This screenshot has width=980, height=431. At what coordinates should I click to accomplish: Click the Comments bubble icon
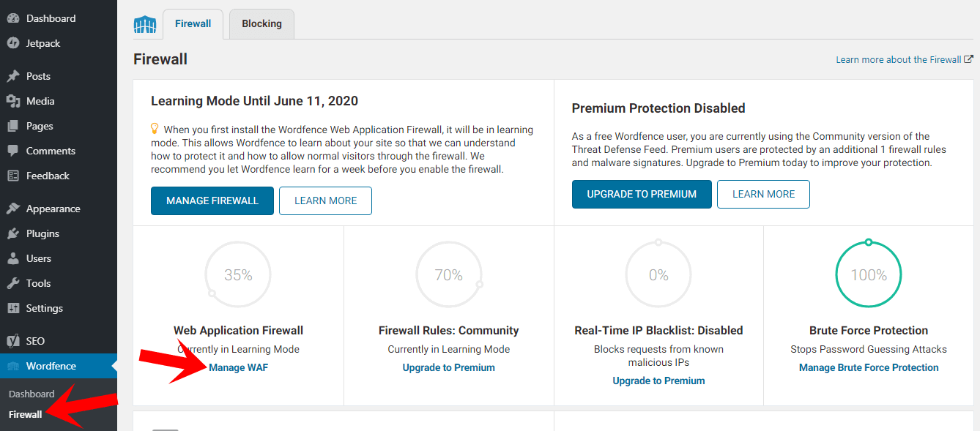(x=12, y=151)
